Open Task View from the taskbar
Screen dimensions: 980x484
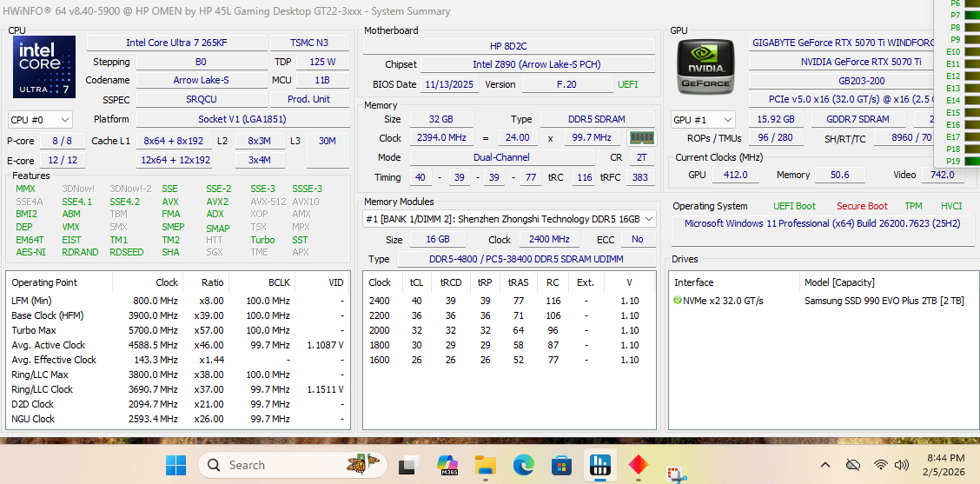click(x=409, y=465)
